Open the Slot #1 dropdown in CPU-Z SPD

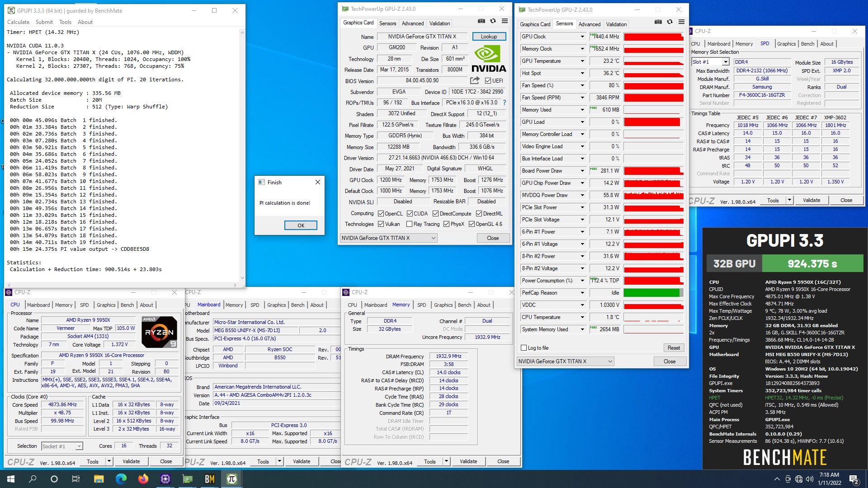(710, 62)
